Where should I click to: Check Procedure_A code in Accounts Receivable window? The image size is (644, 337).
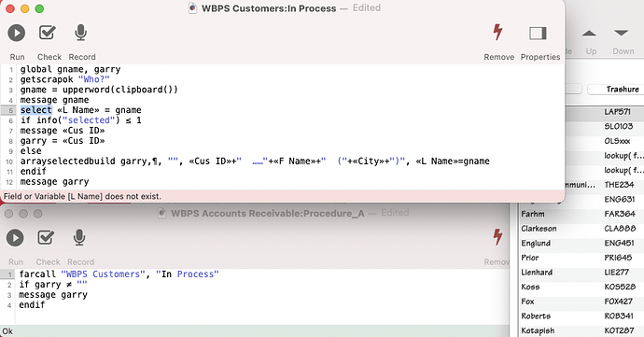coord(46,237)
